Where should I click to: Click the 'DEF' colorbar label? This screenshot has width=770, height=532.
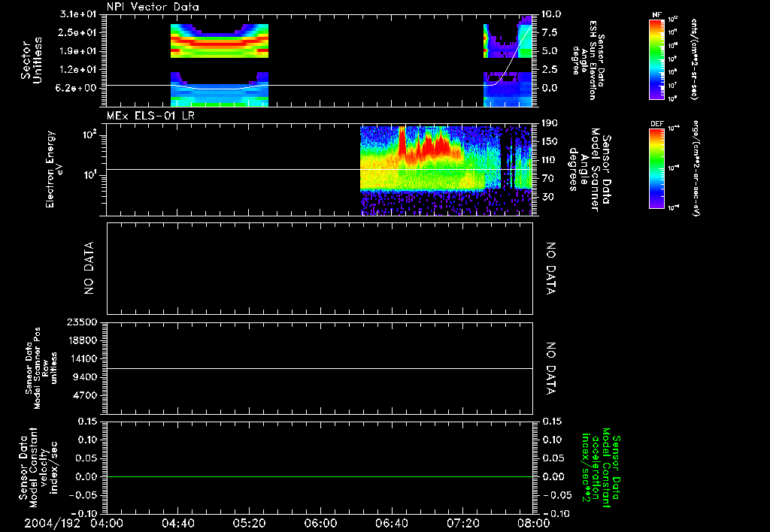click(x=656, y=124)
